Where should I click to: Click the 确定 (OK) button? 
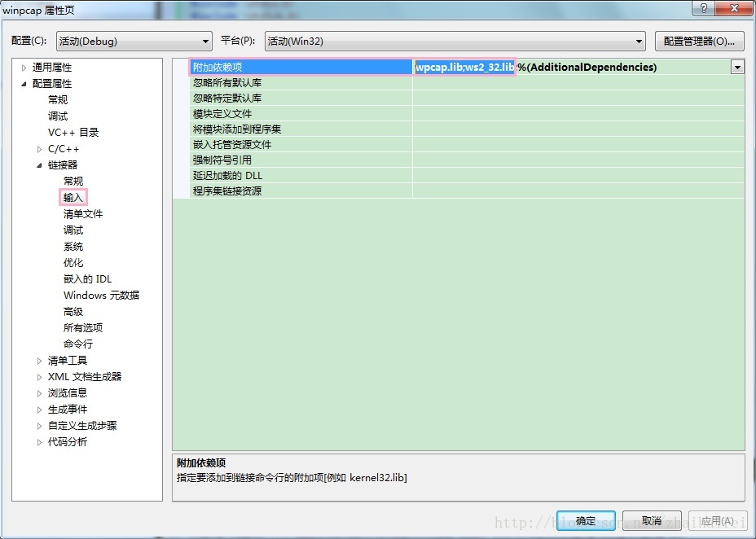(x=586, y=521)
